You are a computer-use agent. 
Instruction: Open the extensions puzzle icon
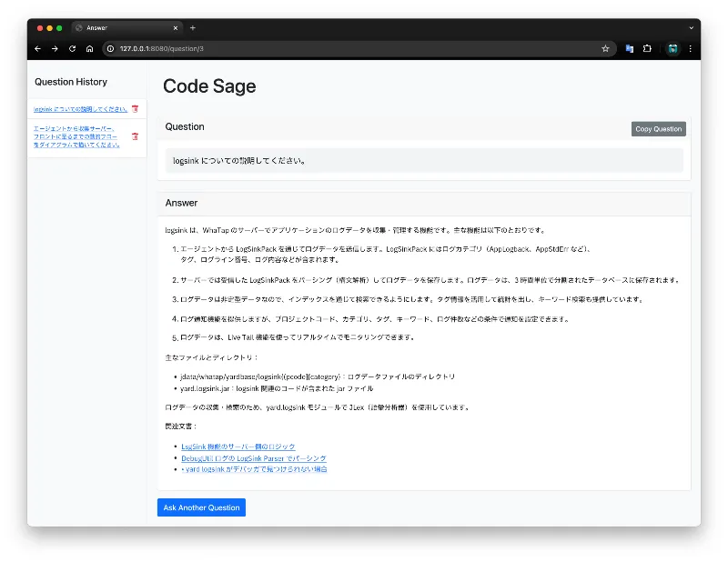coord(647,49)
